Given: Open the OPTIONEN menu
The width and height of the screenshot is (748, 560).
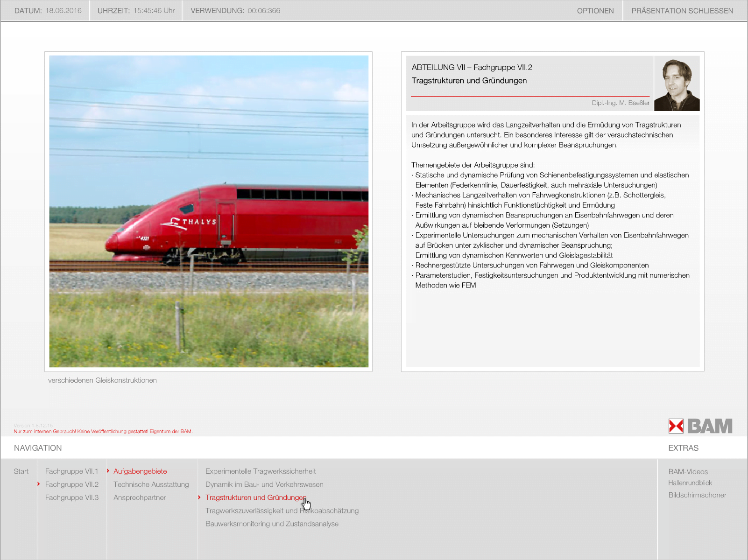Looking at the screenshot, I should click(595, 11).
